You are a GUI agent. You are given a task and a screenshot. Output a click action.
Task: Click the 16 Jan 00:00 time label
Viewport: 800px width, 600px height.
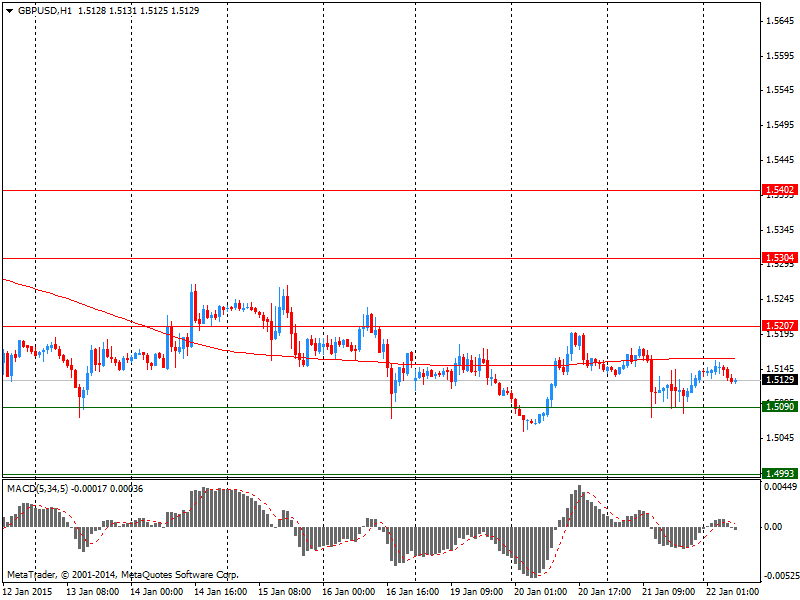tap(349, 592)
